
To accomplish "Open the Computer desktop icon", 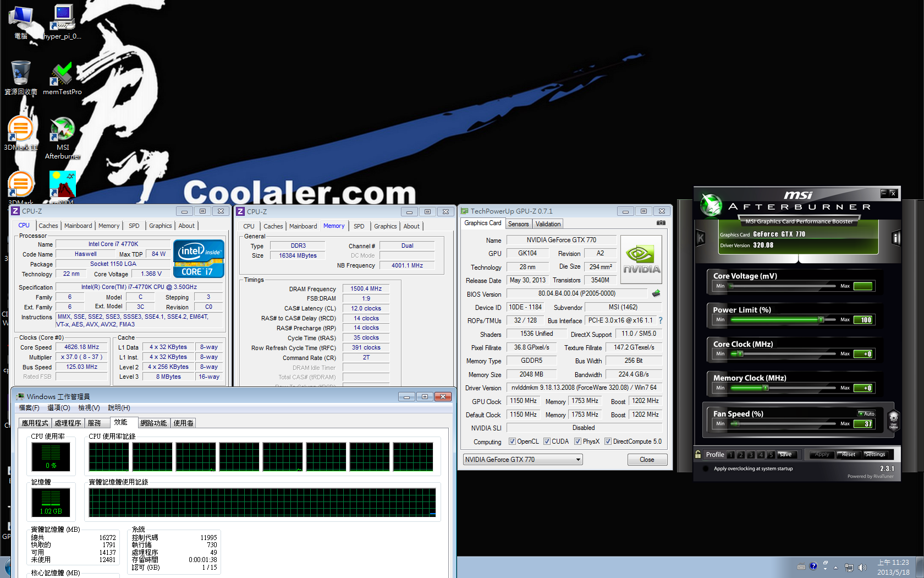I will (21, 22).
